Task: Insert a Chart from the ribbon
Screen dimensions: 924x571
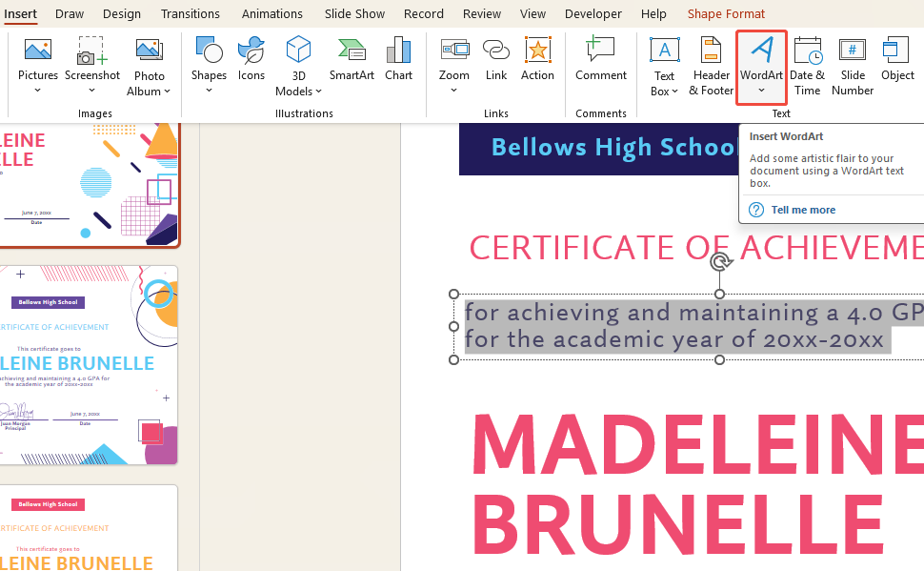Action: click(x=398, y=51)
